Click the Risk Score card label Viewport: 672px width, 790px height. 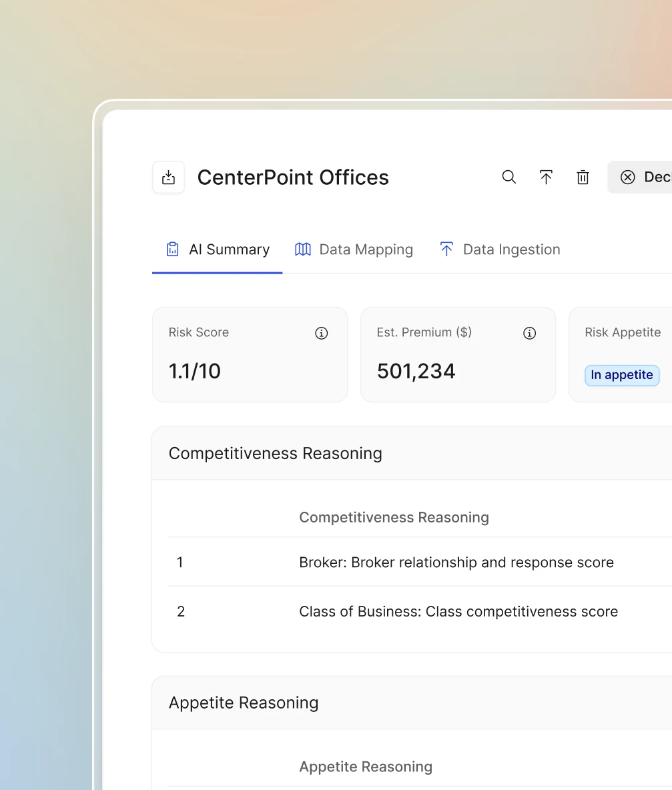[198, 332]
